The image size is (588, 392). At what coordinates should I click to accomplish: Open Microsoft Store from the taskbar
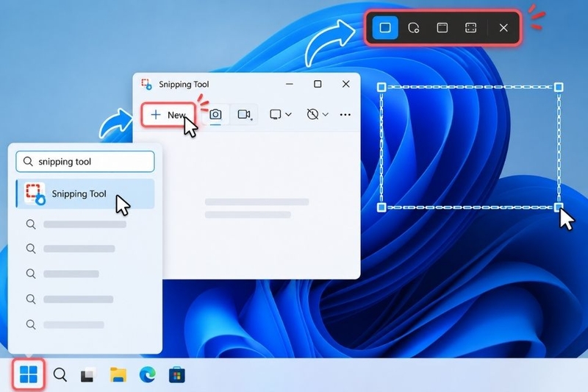(176, 375)
